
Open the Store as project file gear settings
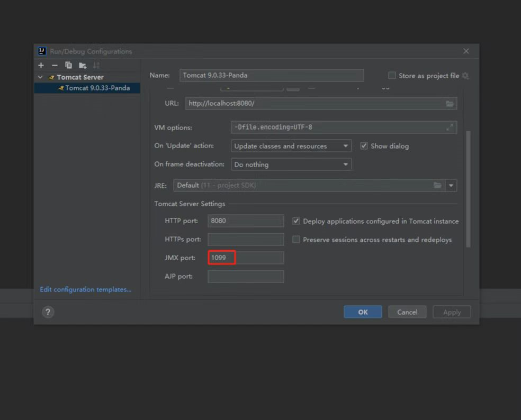(x=465, y=76)
